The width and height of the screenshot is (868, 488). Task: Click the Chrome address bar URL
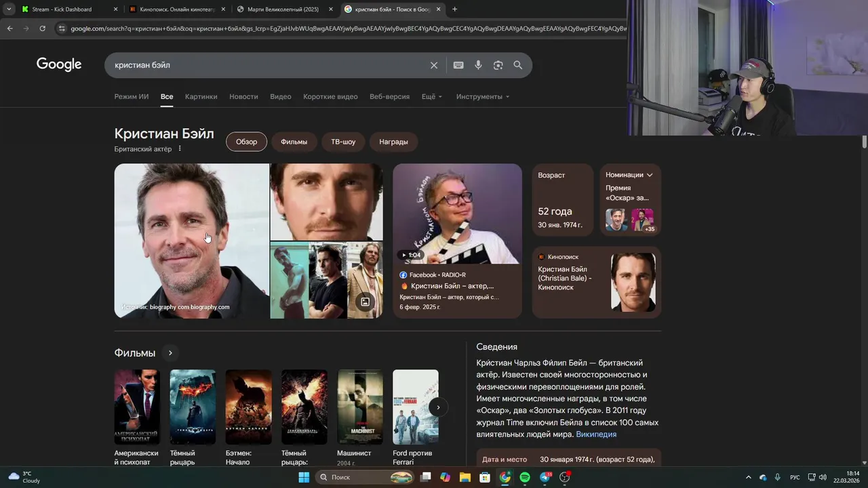coord(349,28)
